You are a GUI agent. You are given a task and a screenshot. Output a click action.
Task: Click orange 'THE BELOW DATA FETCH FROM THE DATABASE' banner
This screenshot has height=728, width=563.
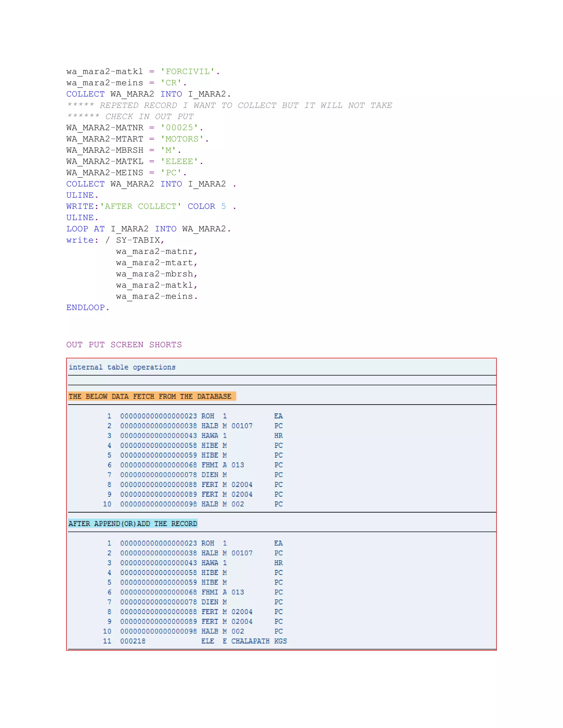pos(152,396)
